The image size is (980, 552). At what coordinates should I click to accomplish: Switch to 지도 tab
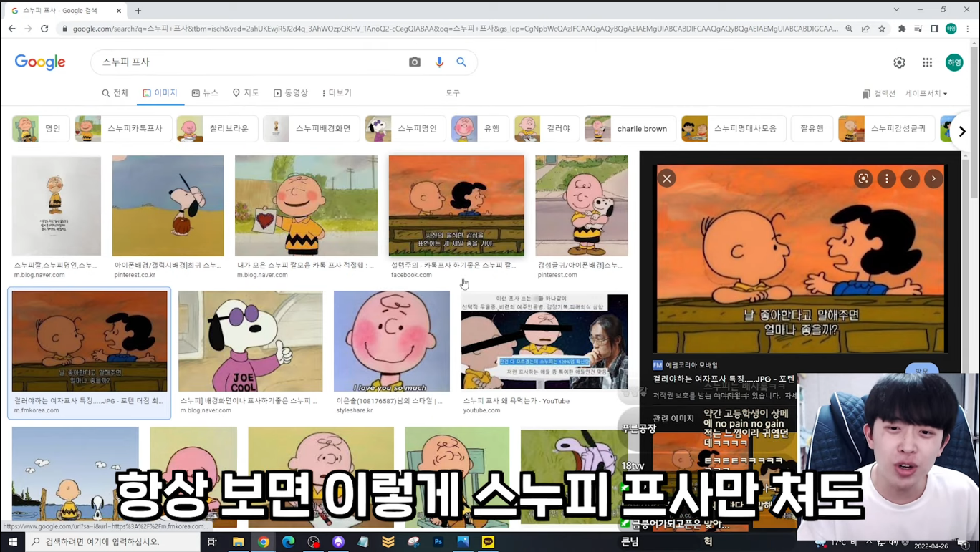pos(246,93)
